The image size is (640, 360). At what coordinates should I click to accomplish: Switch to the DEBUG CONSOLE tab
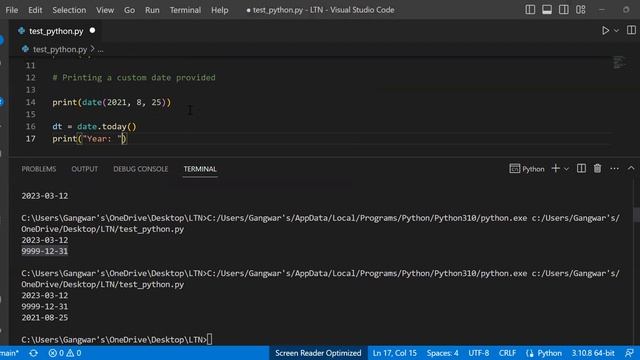140,169
